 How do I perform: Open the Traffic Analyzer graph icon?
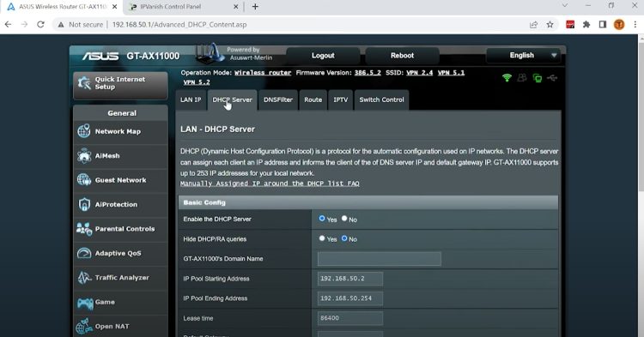click(84, 278)
